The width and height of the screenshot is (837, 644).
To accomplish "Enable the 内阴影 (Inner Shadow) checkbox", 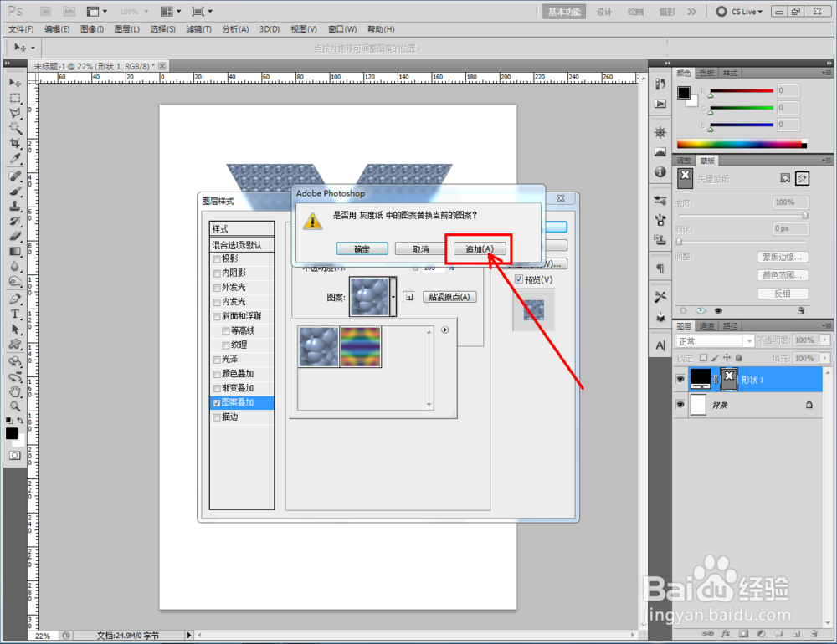I will (217, 273).
